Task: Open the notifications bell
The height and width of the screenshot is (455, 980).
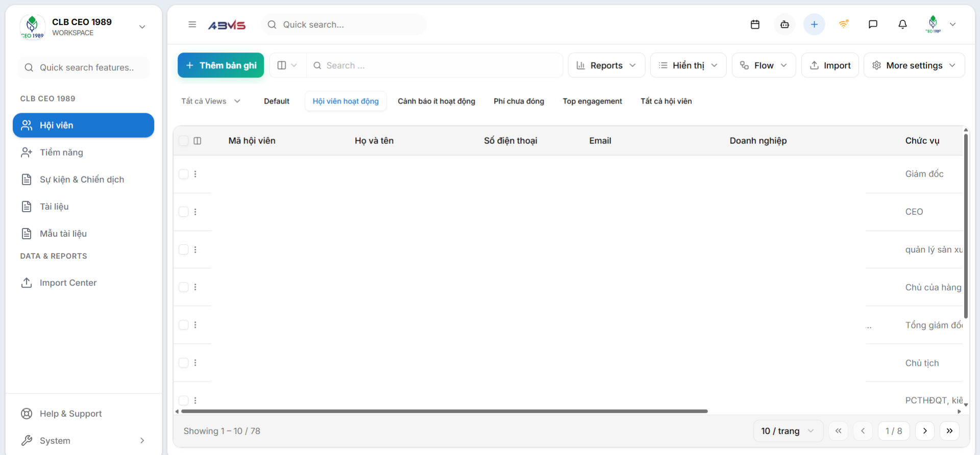Action: [902, 24]
